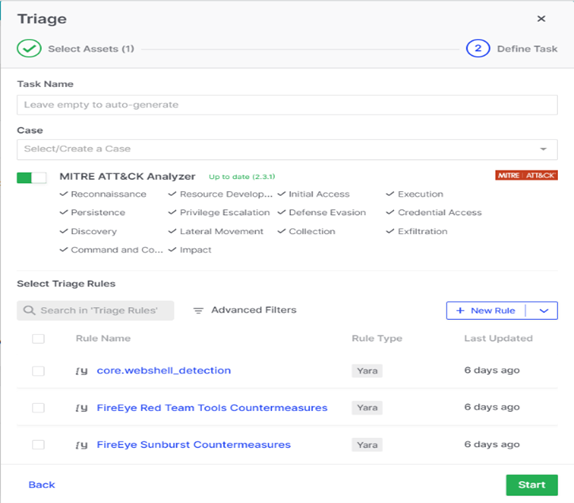Screen dimensions: 574x503
Task: Open the Advanced Filters panel
Action: tap(245, 310)
